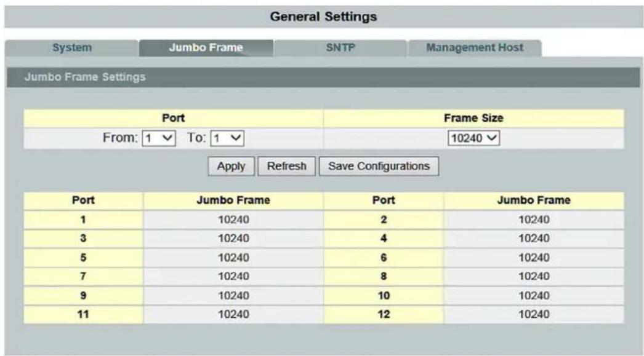Click port number 11 row label

point(83,315)
